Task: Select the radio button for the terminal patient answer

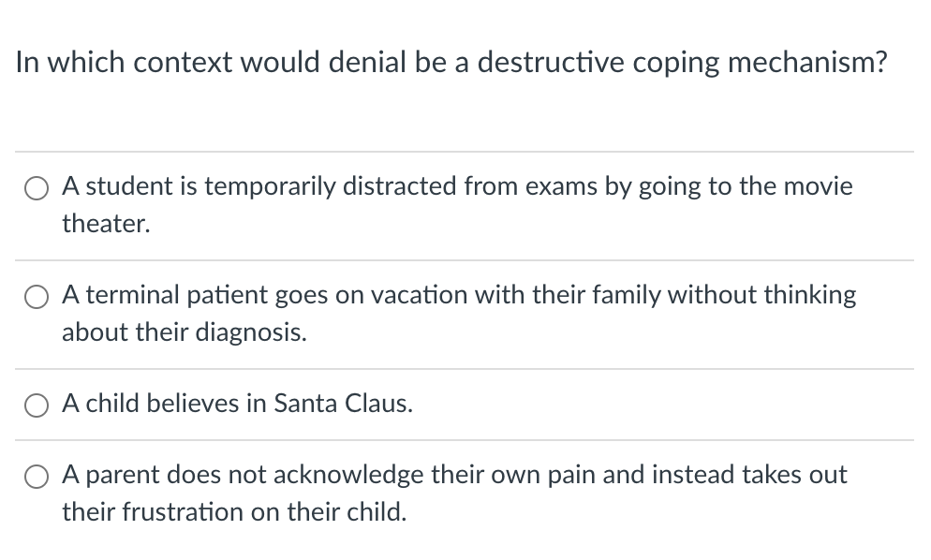Action: 36,296
